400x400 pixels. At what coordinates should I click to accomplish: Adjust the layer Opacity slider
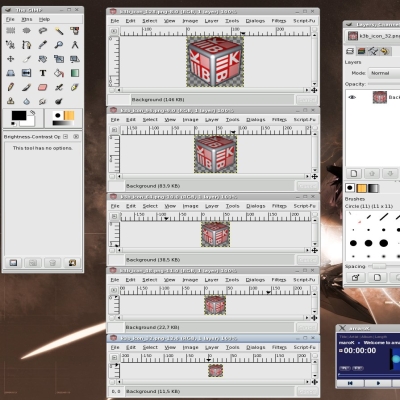click(384, 84)
